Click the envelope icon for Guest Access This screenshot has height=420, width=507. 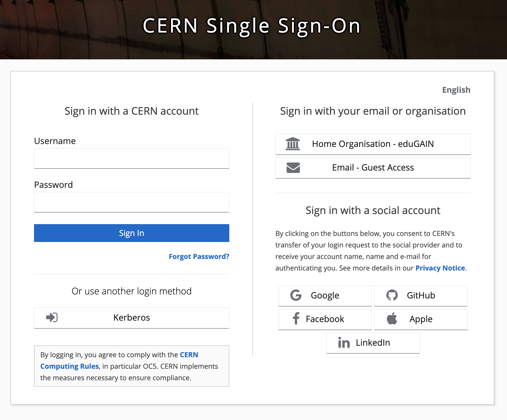coord(293,168)
